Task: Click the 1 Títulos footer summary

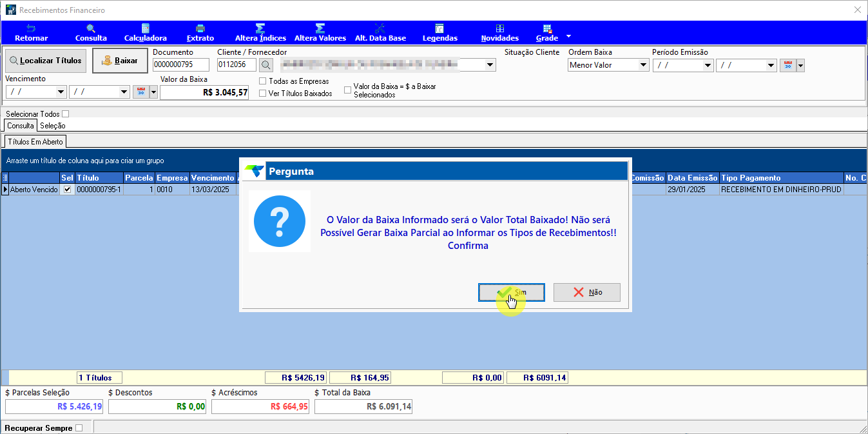Action: 99,378
